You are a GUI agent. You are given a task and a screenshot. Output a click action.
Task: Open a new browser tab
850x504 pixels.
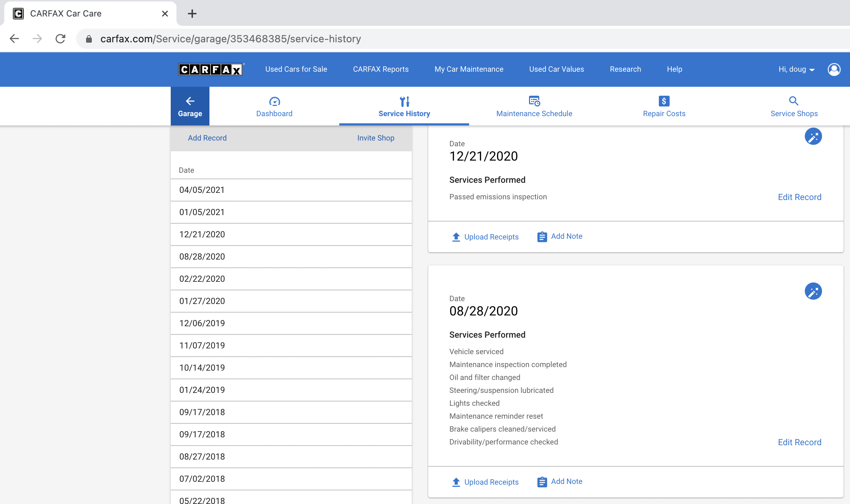pos(192,14)
